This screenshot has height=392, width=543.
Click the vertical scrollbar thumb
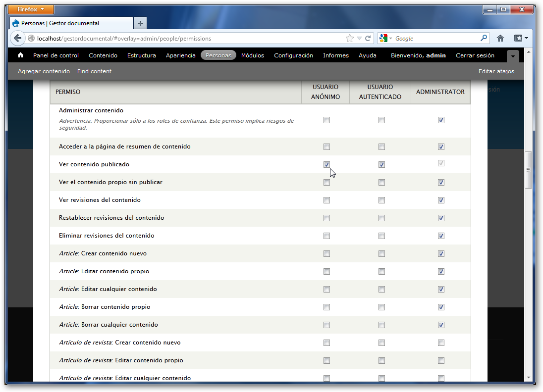528,170
